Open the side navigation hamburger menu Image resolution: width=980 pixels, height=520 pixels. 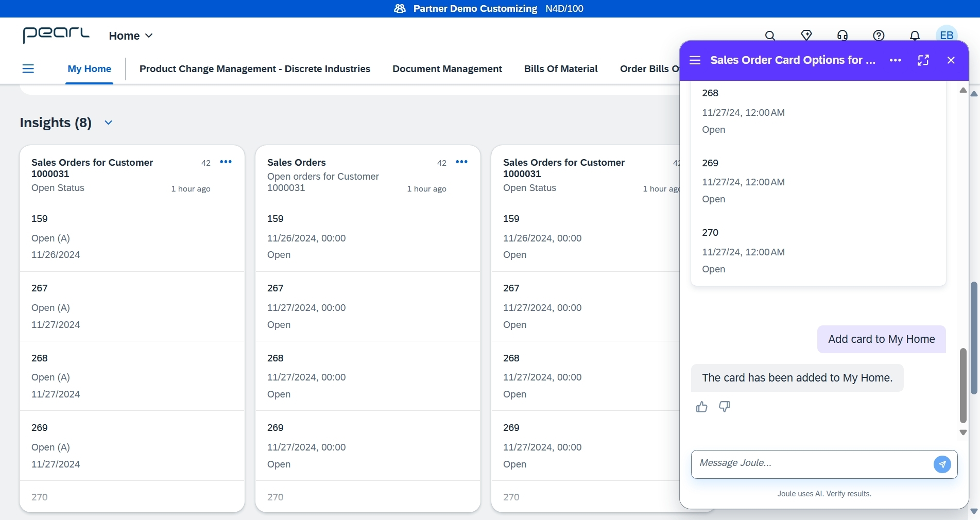click(28, 68)
